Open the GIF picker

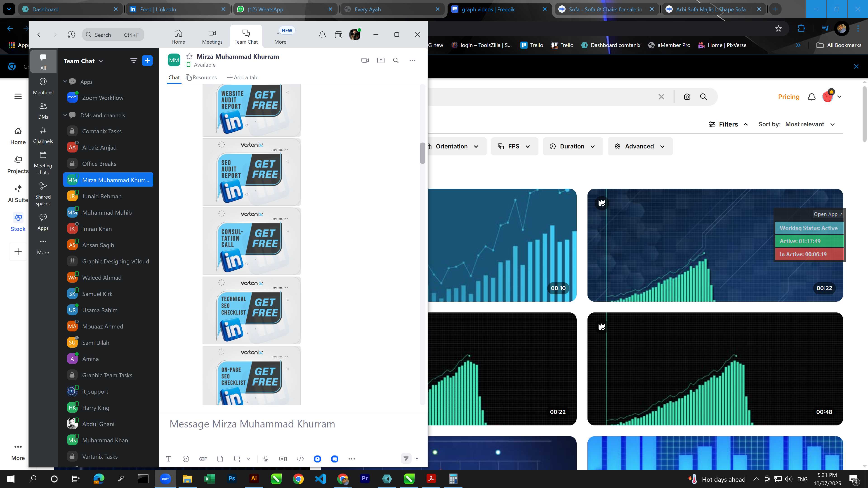pyautogui.click(x=203, y=459)
